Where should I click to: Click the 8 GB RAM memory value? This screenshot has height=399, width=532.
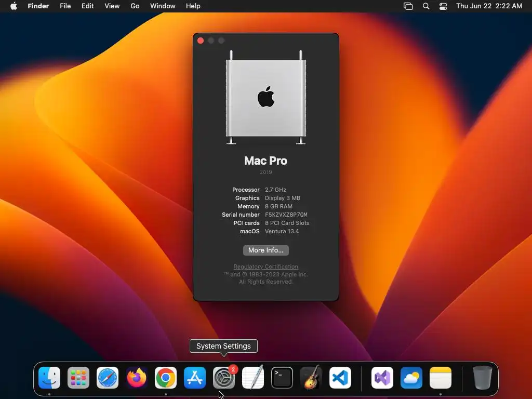pos(278,206)
